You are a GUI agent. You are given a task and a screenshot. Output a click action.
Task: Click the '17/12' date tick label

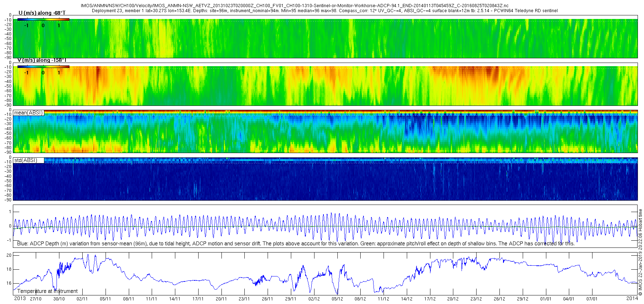coord(430,299)
